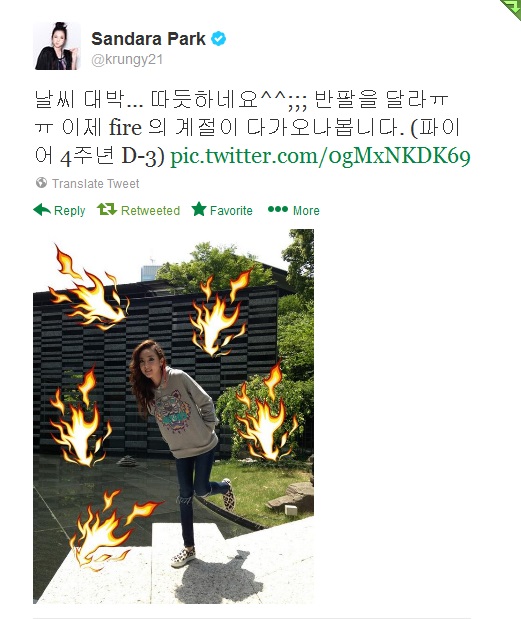Click the Translate Tweet link
The image size is (521, 619).
[96, 184]
